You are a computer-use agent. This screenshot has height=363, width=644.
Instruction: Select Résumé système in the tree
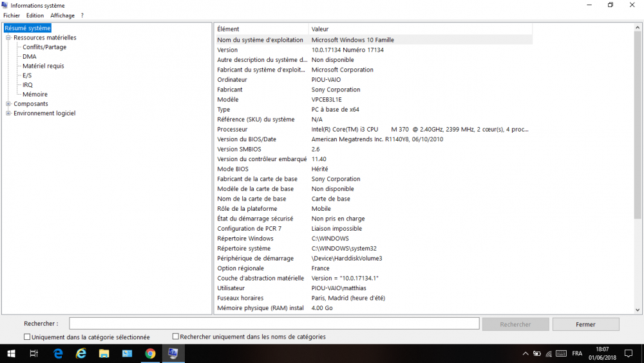(x=28, y=28)
